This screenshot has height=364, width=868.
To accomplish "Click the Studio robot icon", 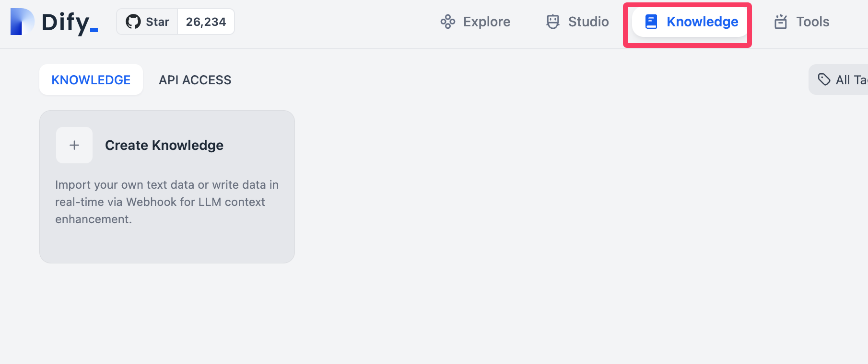I will [x=553, y=22].
